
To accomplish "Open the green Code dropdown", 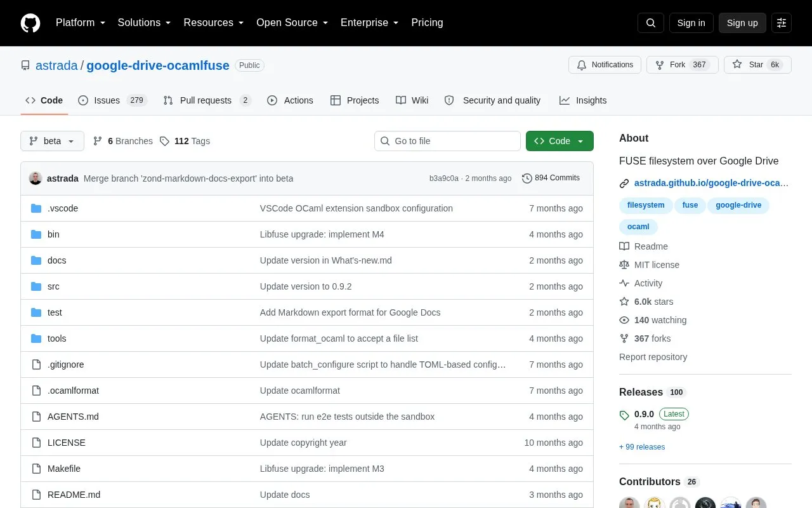I will point(560,141).
